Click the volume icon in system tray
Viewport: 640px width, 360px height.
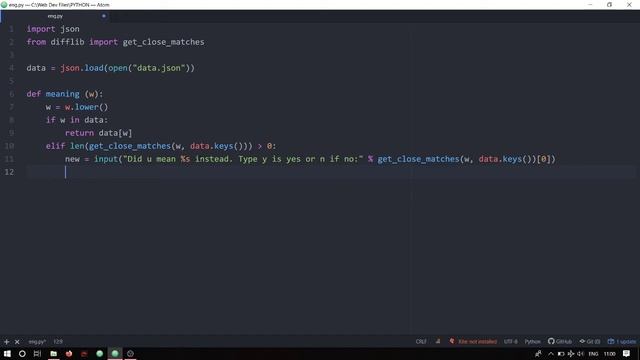580,353
